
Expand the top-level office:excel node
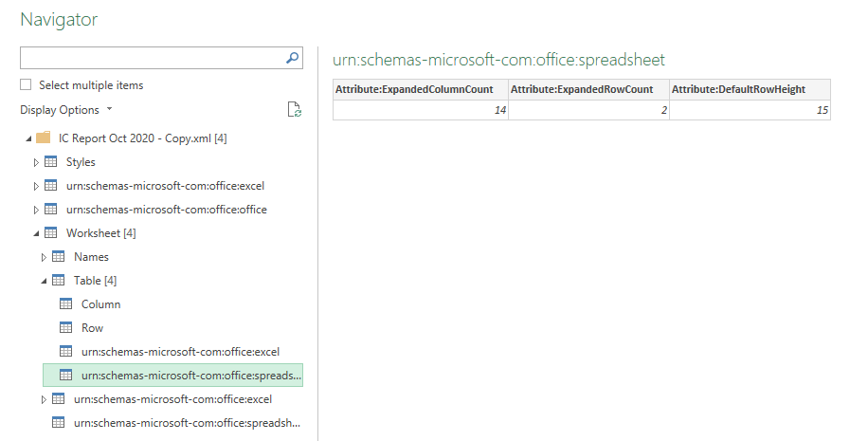tap(36, 186)
